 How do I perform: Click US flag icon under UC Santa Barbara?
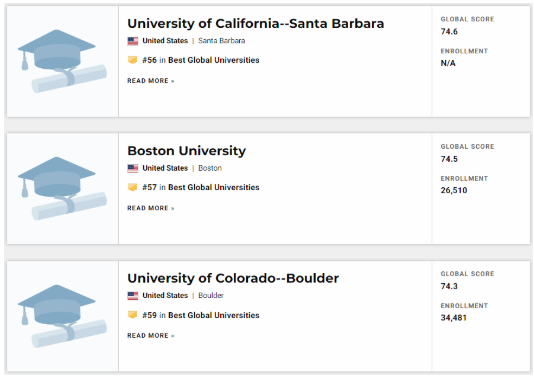coord(133,41)
